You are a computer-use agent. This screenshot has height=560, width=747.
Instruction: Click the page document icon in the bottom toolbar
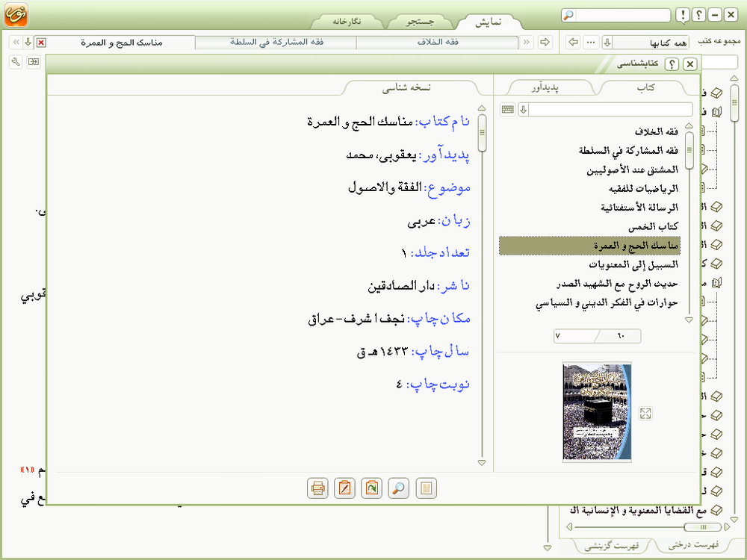(426, 488)
